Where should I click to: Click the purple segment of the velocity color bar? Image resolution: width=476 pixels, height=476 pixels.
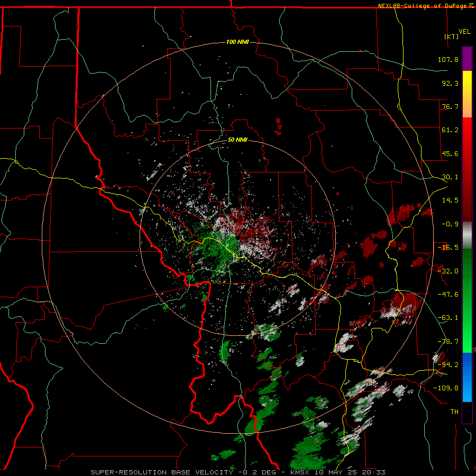point(467,59)
